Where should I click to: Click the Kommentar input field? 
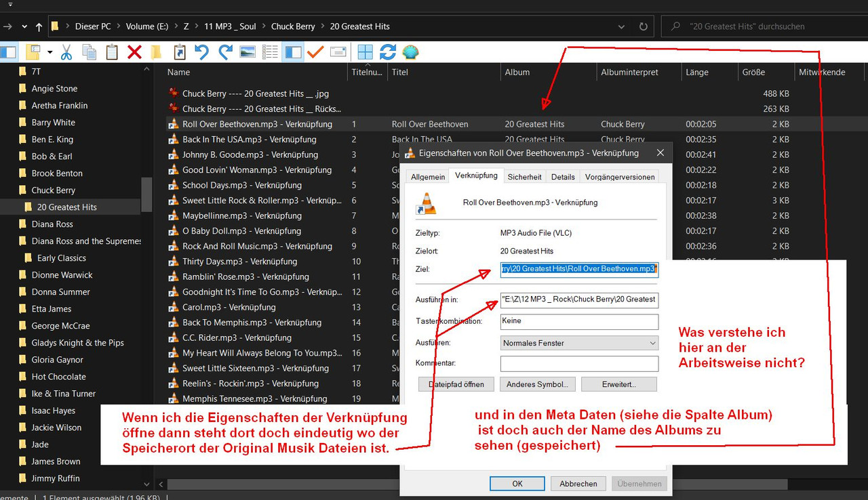[x=579, y=364]
